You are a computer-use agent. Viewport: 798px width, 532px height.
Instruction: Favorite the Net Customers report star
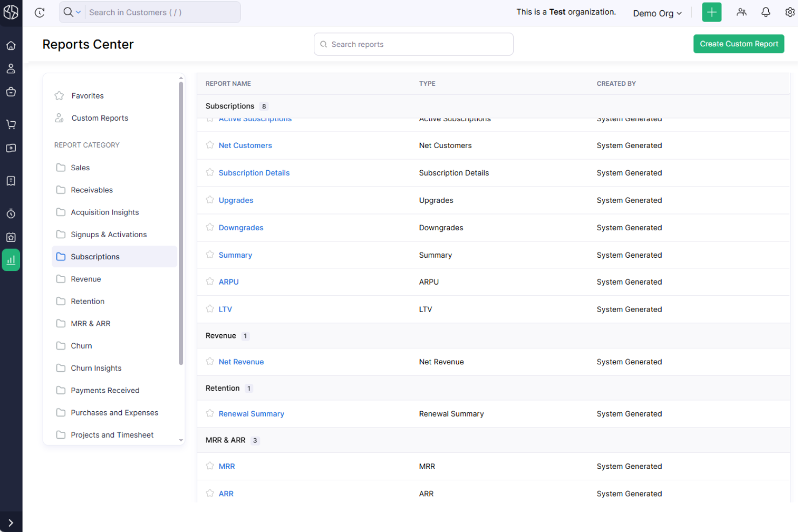[210, 145]
